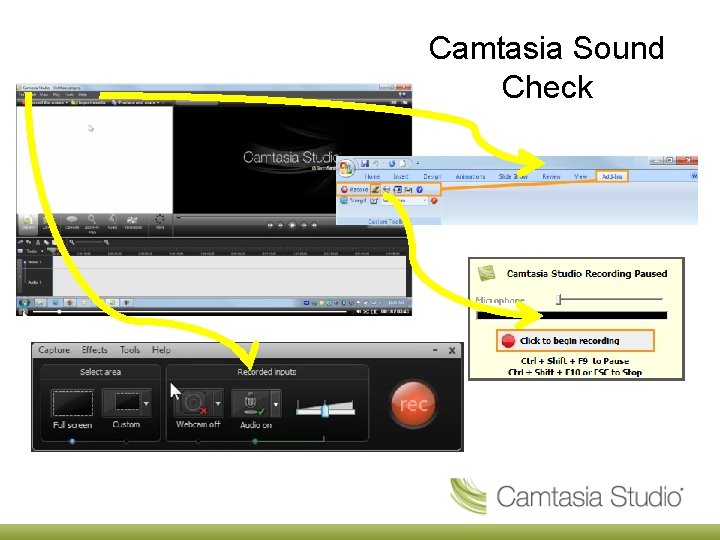Open the View ribbon tab in PowerPoint

[x=580, y=176]
